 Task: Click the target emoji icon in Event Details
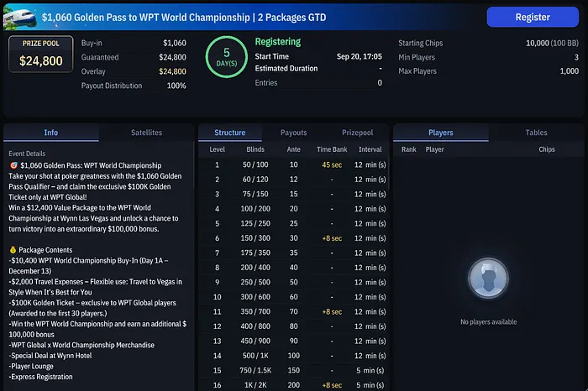click(13, 165)
